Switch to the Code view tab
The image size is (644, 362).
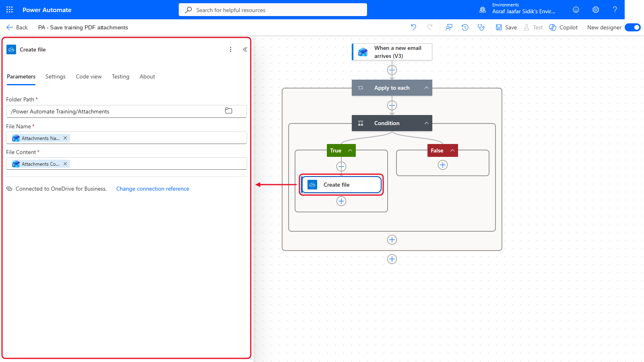pyautogui.click(x=89, y=76)
